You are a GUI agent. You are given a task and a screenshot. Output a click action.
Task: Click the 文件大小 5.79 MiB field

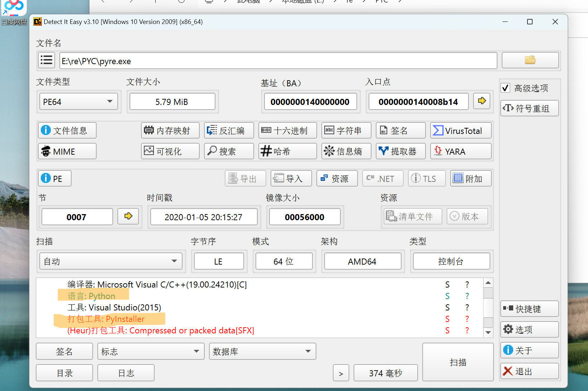coord(172,101)
